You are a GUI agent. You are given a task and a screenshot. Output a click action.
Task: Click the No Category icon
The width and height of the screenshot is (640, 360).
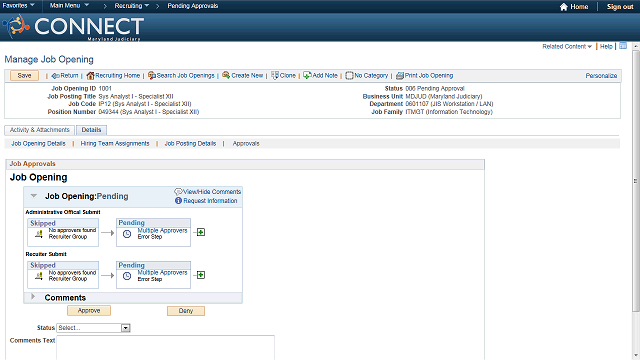(349, 76)
